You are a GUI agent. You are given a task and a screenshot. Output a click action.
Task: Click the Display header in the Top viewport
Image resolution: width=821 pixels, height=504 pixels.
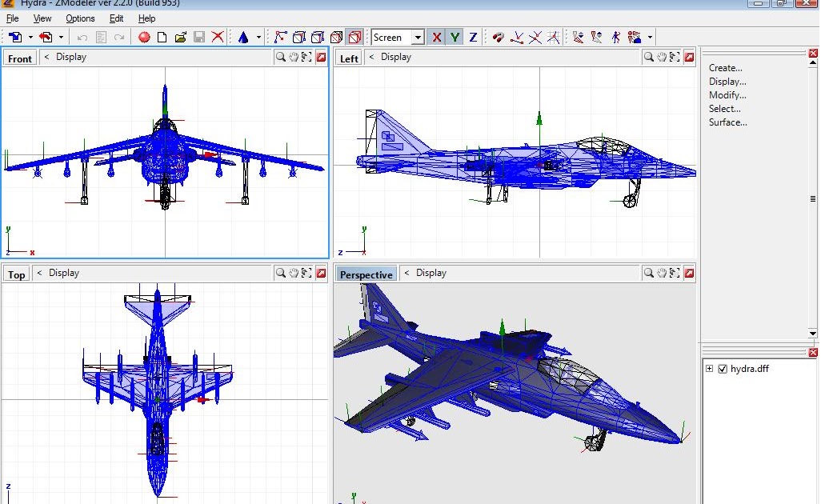[64, 272]
